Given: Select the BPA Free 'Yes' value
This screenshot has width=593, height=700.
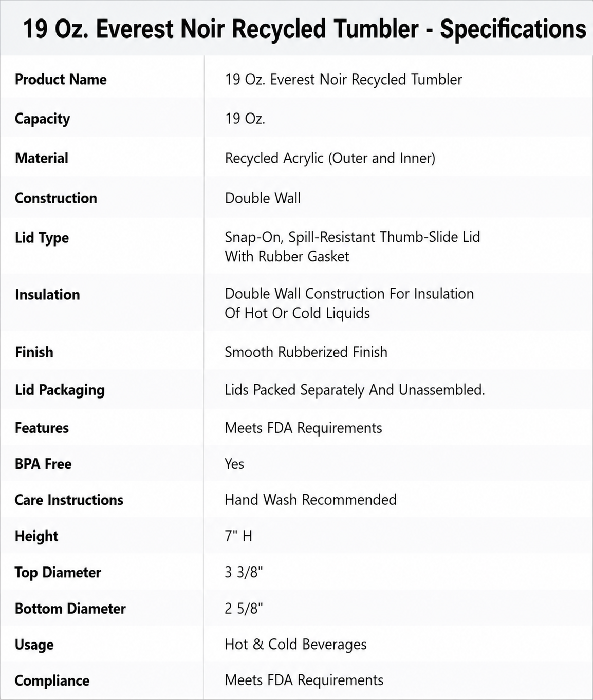Looking at the screenshot, I should click(234, 464).
